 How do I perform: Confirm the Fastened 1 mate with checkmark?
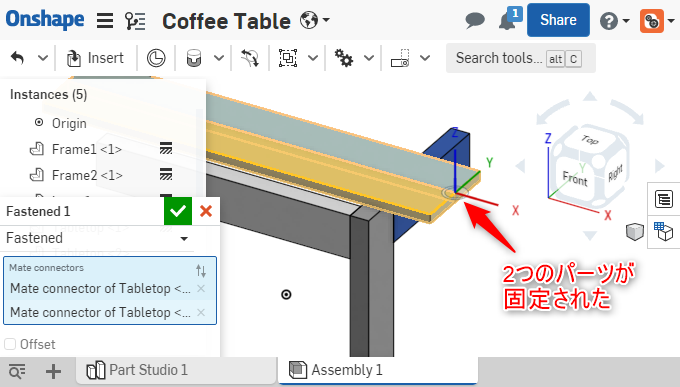(178, 211)
